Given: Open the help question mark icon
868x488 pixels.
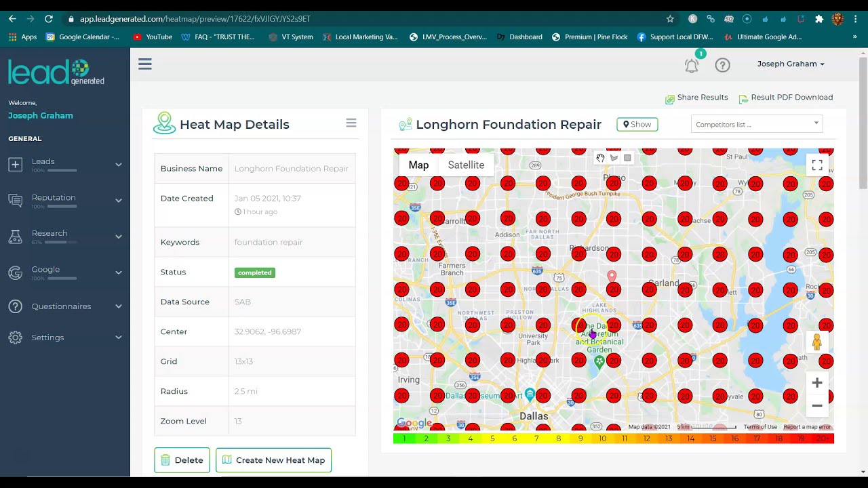Looking at the screenshot, I should [x=722, y=65].
